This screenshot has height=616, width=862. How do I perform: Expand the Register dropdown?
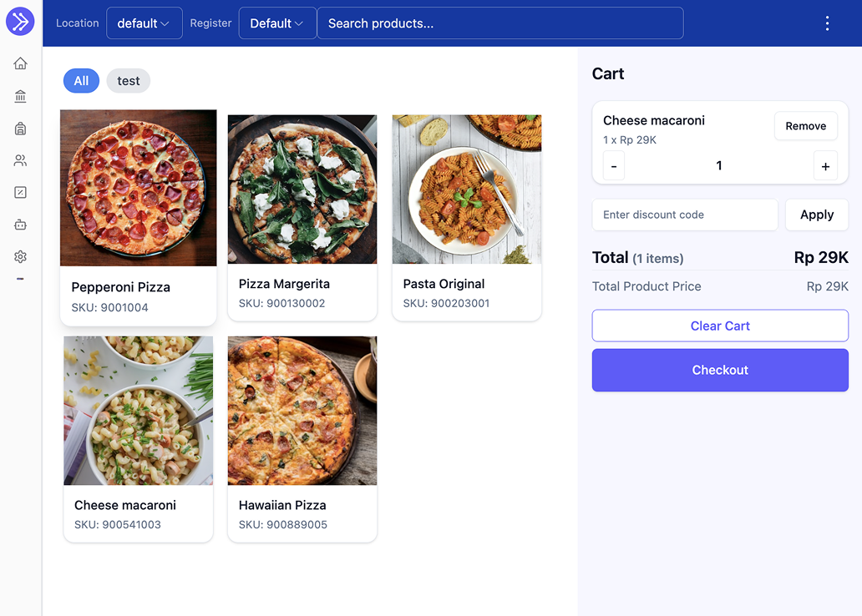click(277, 23)
